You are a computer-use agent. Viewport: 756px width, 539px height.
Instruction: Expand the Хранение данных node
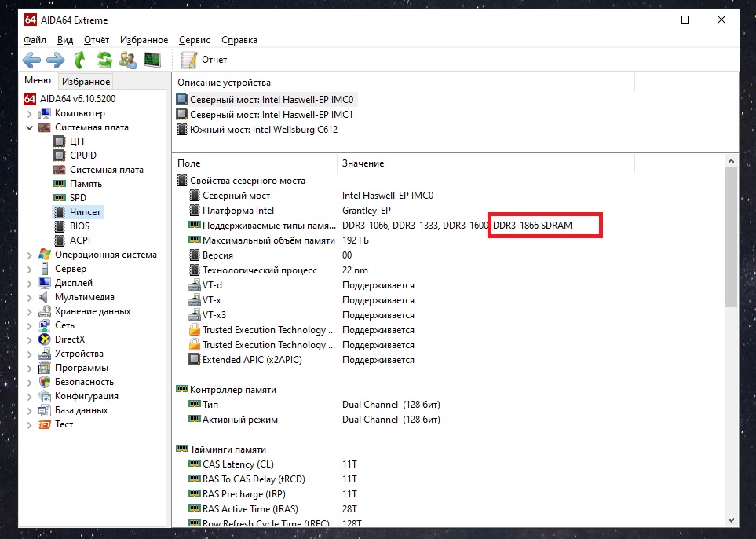pyautogui.click(x=29, y=312)
